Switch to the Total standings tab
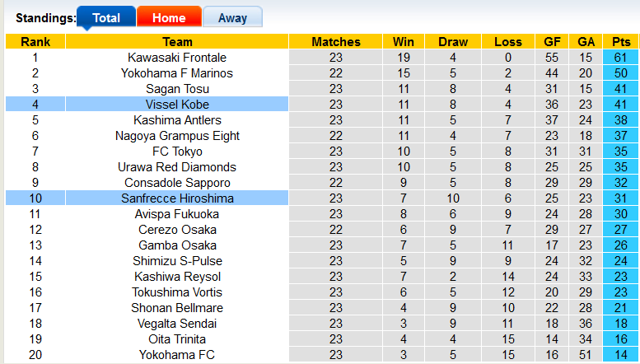The image size is (640, 364). [x=105, y=17]
